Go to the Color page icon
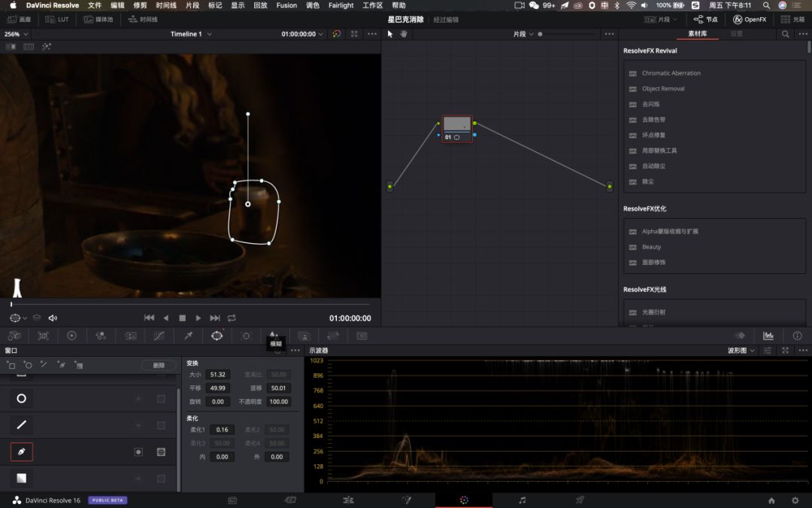Screen dimensions: 812x508 (464, 500)
